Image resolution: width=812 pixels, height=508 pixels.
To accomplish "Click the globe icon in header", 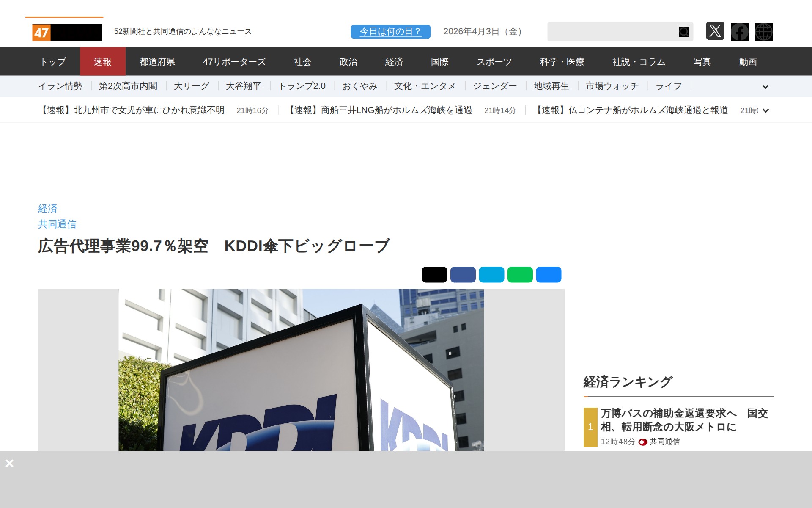I will pos(763,32).
